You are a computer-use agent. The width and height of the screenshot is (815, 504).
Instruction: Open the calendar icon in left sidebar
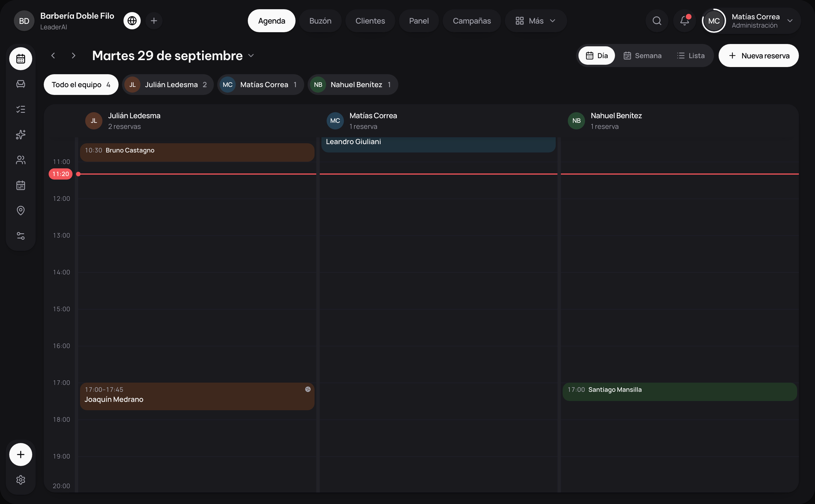click(21, 59)
